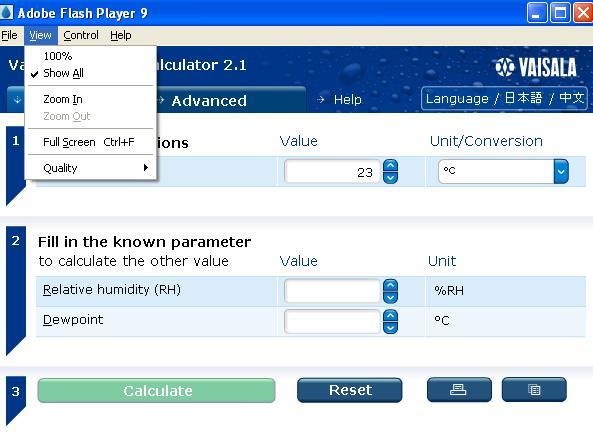The image size is (593, 443).
Task: Close the open View menu
Action: [x=40, y=35]
